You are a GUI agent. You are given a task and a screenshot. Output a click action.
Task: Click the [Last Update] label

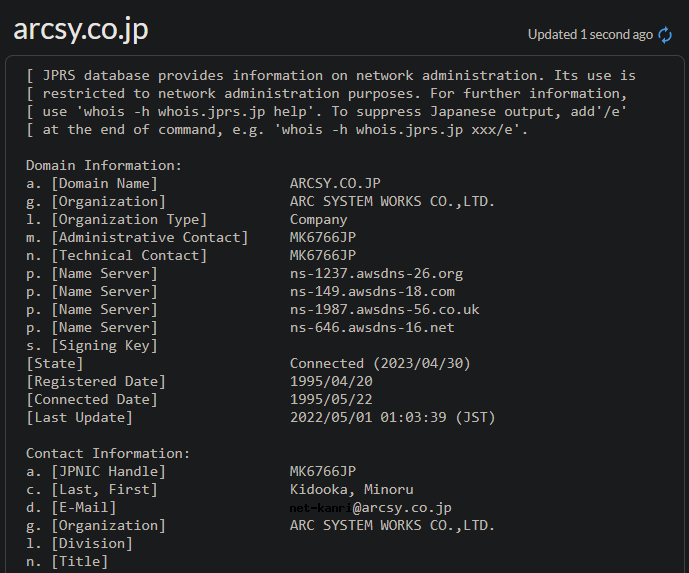80,417
